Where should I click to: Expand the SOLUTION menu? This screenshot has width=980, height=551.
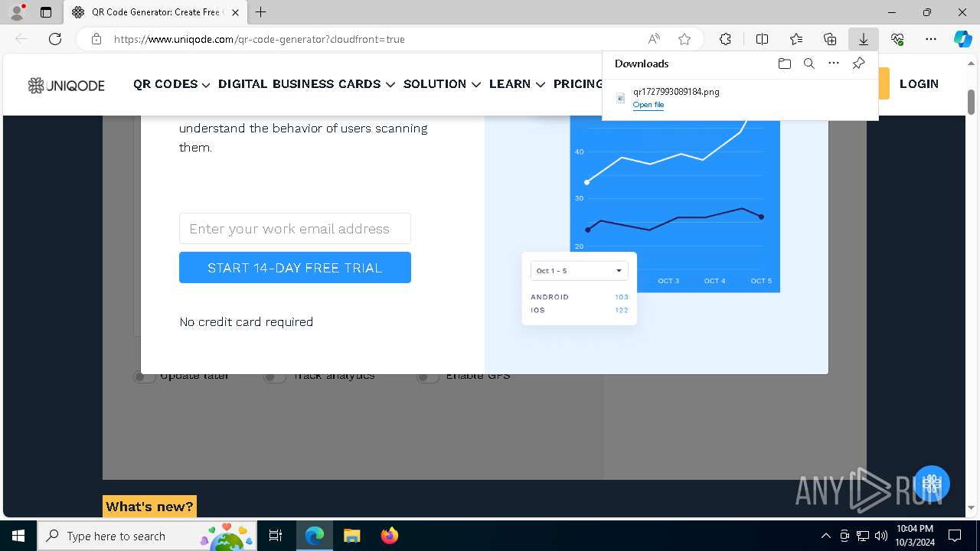[442, 84]
